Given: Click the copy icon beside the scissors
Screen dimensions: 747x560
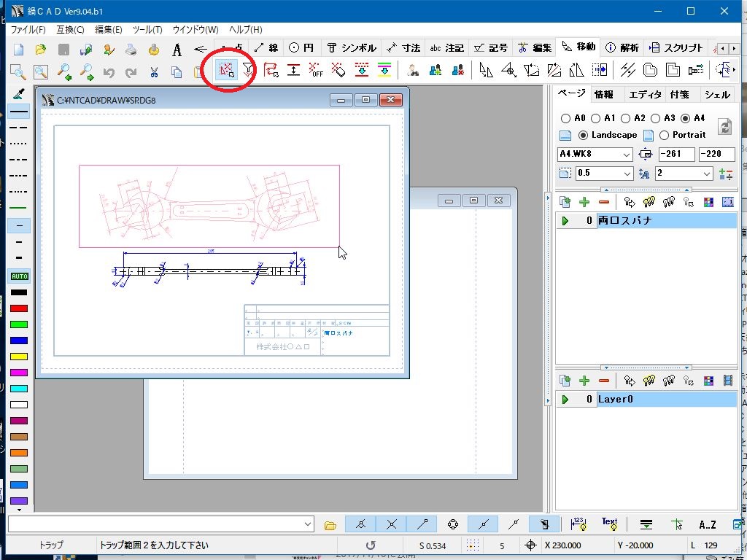Looking at the screenshot, I should pos(177,72).
